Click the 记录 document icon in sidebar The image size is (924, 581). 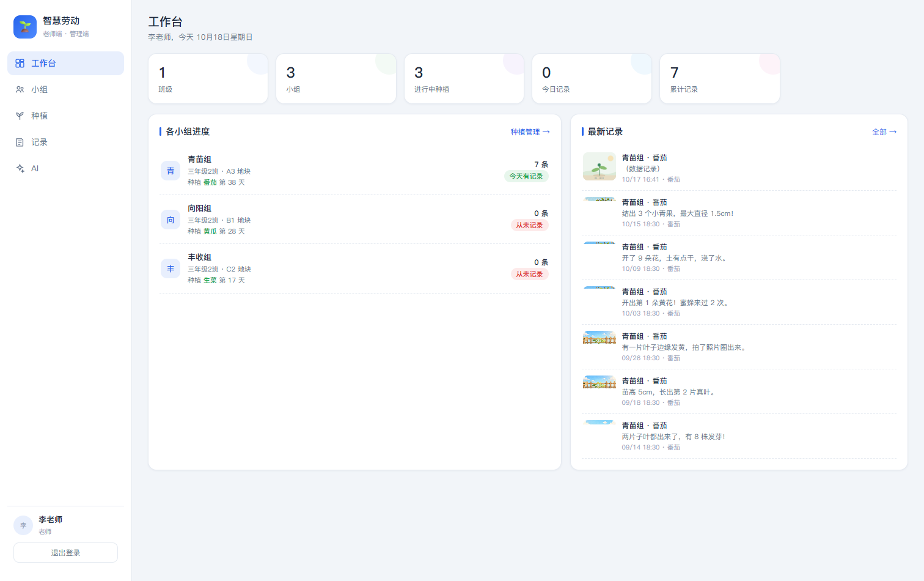pyautogui.click(x=20, y=142)
